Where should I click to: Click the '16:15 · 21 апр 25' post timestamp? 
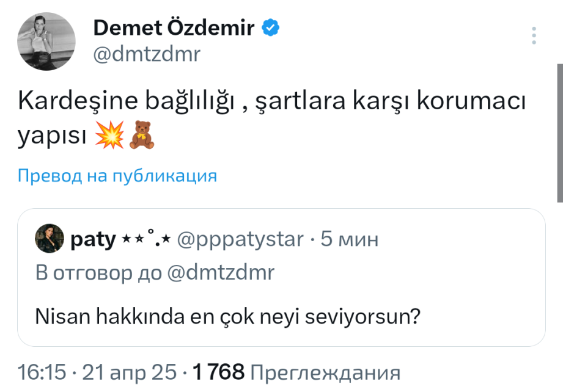(x=99, y=372)
